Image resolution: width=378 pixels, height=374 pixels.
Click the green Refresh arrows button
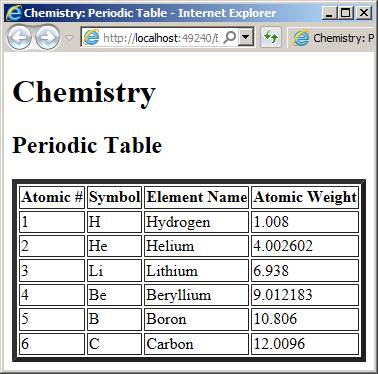point(270,37)
